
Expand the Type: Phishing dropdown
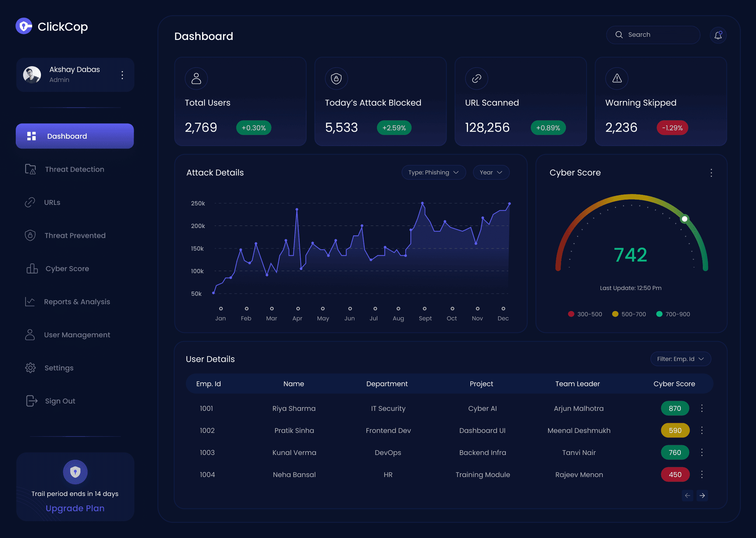click(433, 172)
